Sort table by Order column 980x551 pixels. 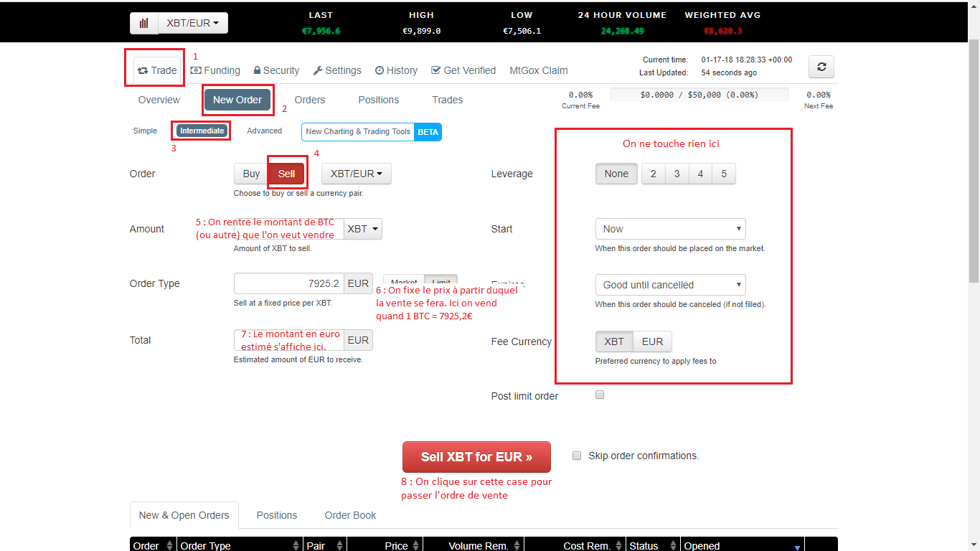coord(153,545)
